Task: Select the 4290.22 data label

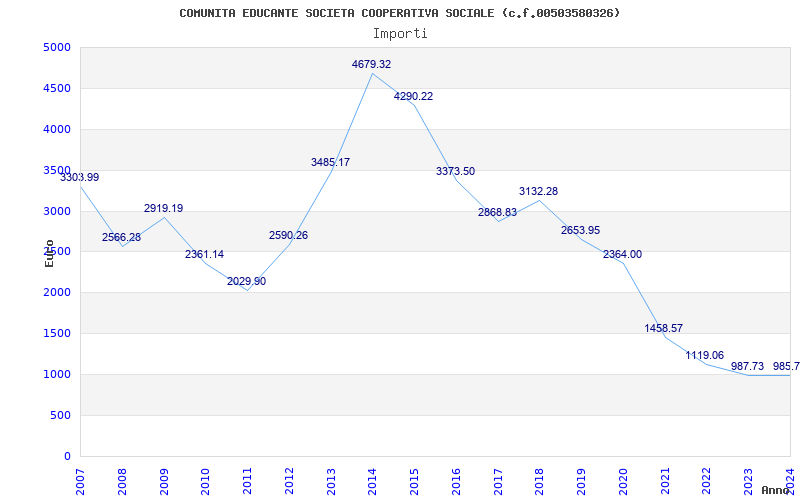Action: 413,96
